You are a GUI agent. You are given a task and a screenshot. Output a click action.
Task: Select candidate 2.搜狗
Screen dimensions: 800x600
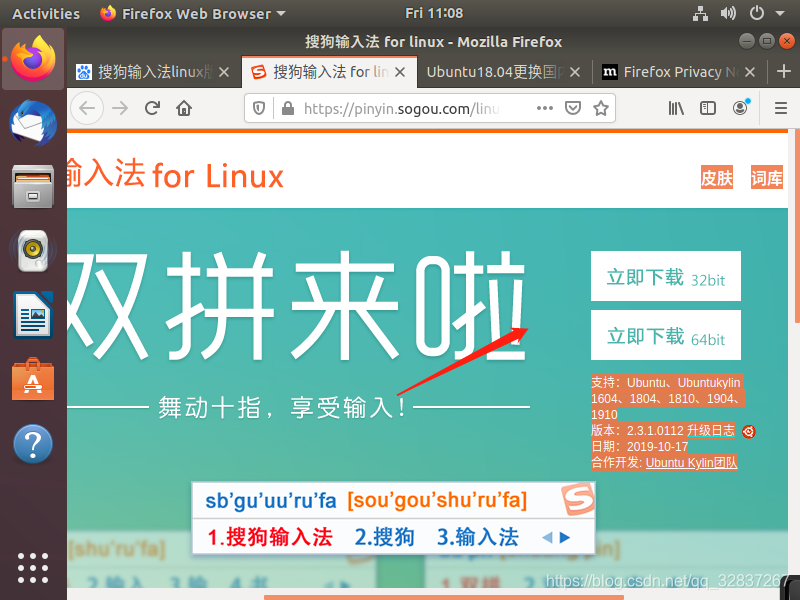coord(384,537)
